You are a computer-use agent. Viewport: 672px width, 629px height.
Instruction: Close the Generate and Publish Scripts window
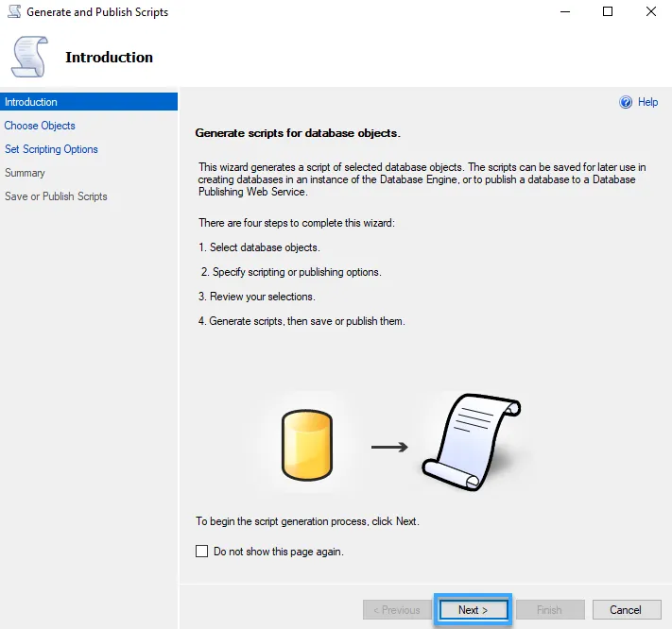click(651, 11)
